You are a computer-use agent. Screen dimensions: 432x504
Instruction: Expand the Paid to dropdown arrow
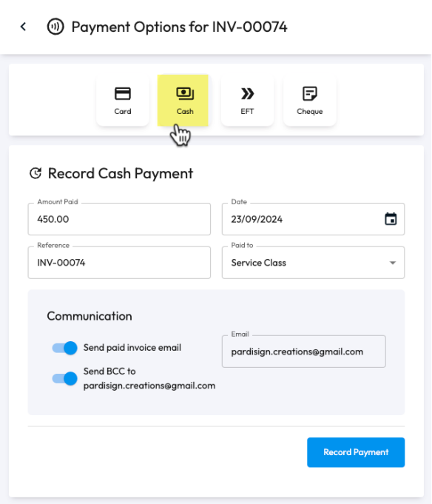tap(393, 263)
